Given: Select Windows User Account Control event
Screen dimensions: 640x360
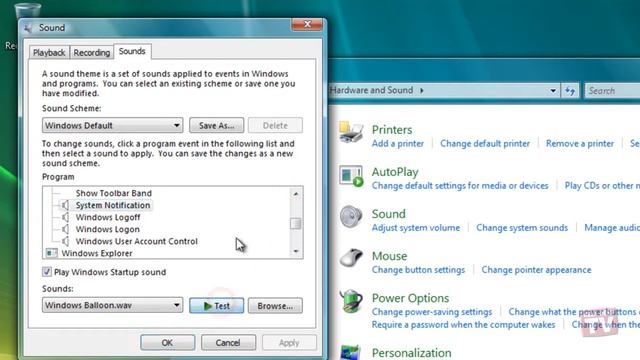Looking at the screenshot, I should (136, 241).
